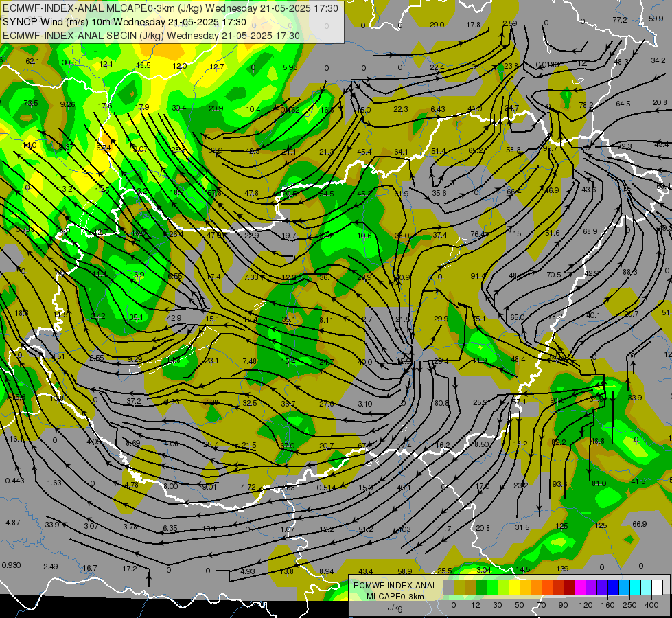Image resolution: width=672 pixels, height=618 pixels.
Task: Click the map value '0.443'
Action: [14, 481]
